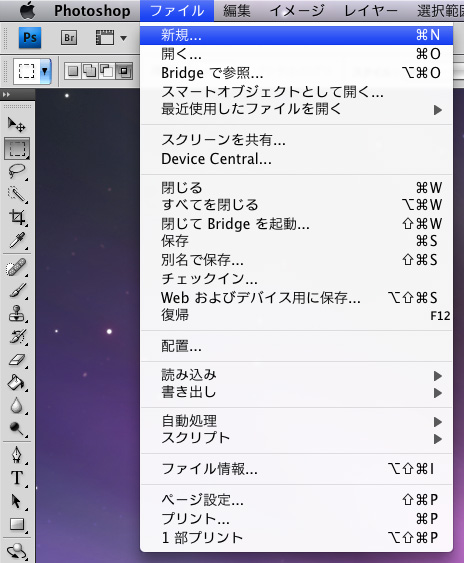Select the Crop tool

point(17,217)
